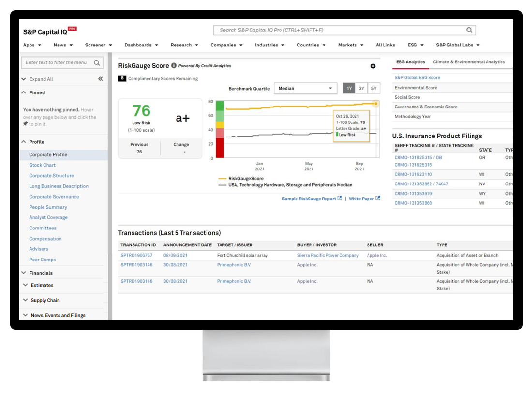Select the 5Y time range button
Screen dimensions: 532x397
click(373, 88)
